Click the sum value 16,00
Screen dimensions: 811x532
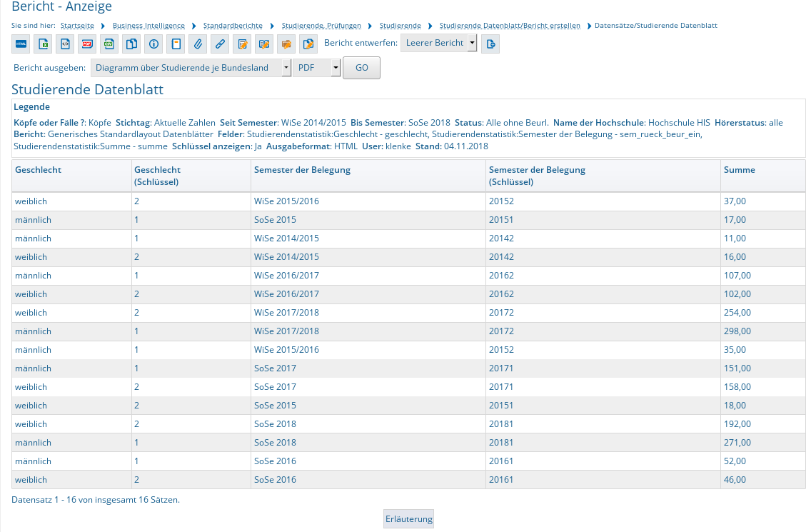735,257
